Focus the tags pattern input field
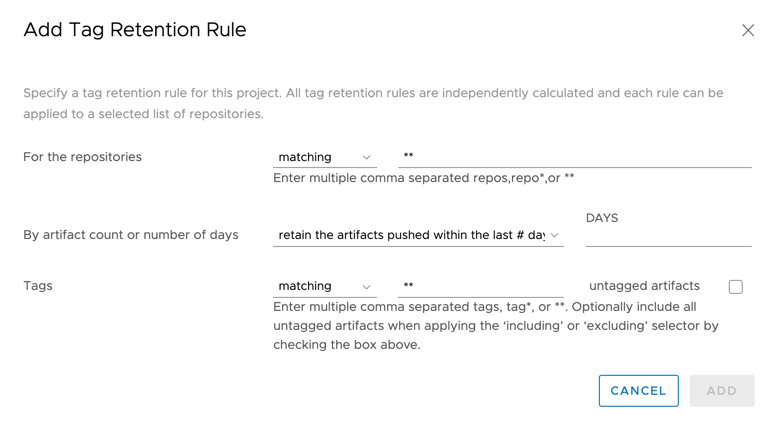774x427 pixels. pos(480,286)
